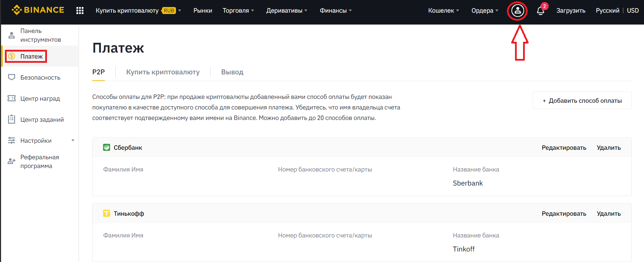
Task: Switch to the Купить криптовалюту tab
Action: click(163, 72)
